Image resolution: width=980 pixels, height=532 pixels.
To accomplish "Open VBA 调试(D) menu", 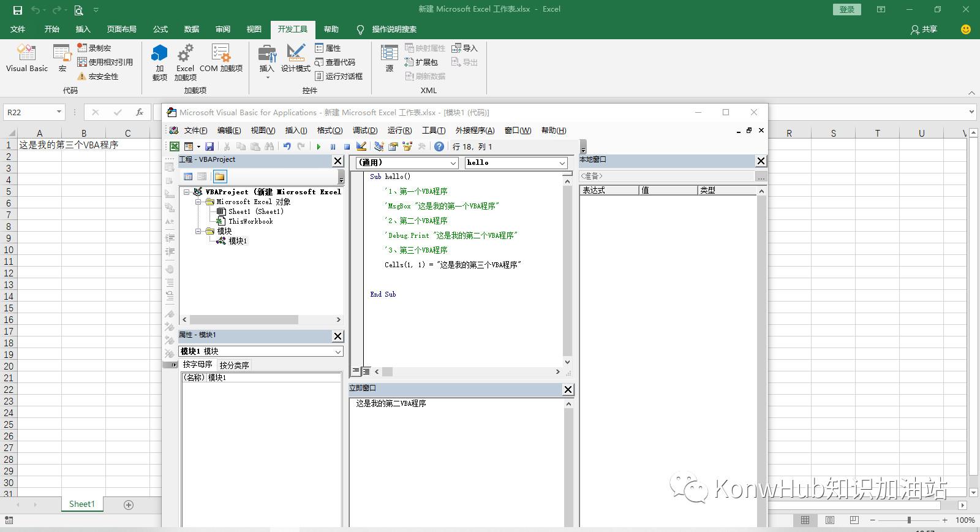I will coord(365,130).
